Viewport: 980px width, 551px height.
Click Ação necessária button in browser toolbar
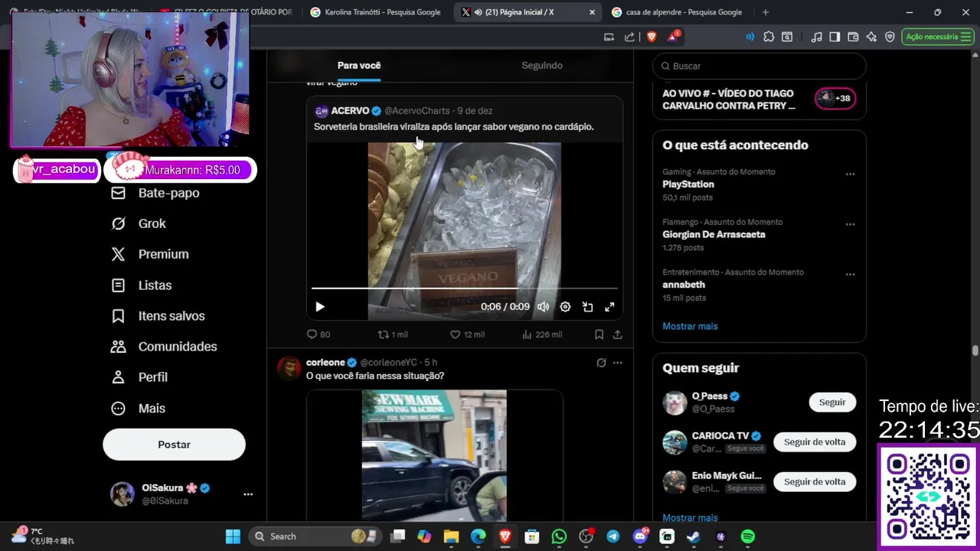[x=937, y=37]
